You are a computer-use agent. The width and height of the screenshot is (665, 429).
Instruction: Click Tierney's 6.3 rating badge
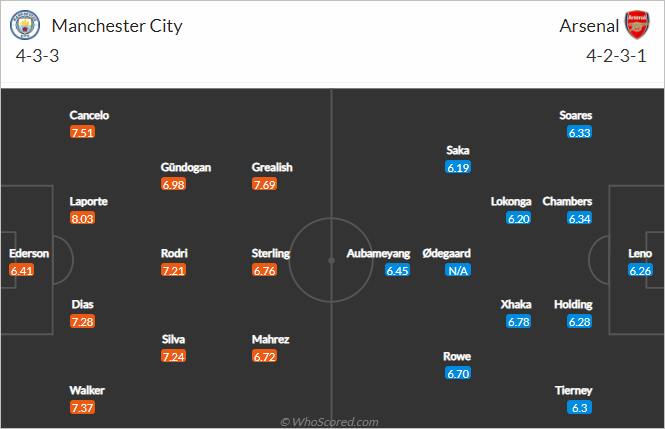[580, 407]
